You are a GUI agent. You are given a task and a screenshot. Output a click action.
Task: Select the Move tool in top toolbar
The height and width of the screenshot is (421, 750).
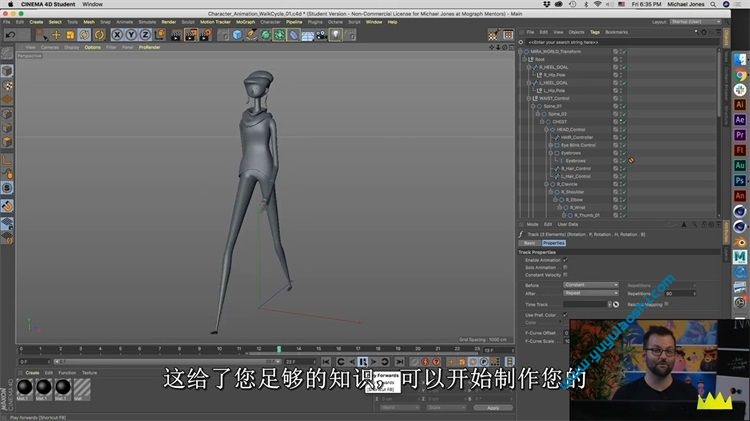click(56, 34)
